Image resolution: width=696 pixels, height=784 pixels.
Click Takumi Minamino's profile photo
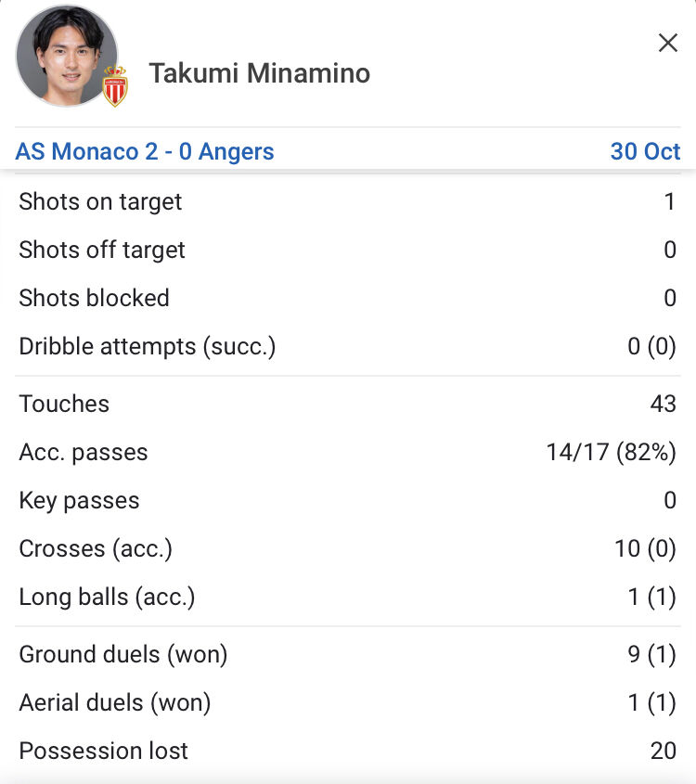[67, 56]
